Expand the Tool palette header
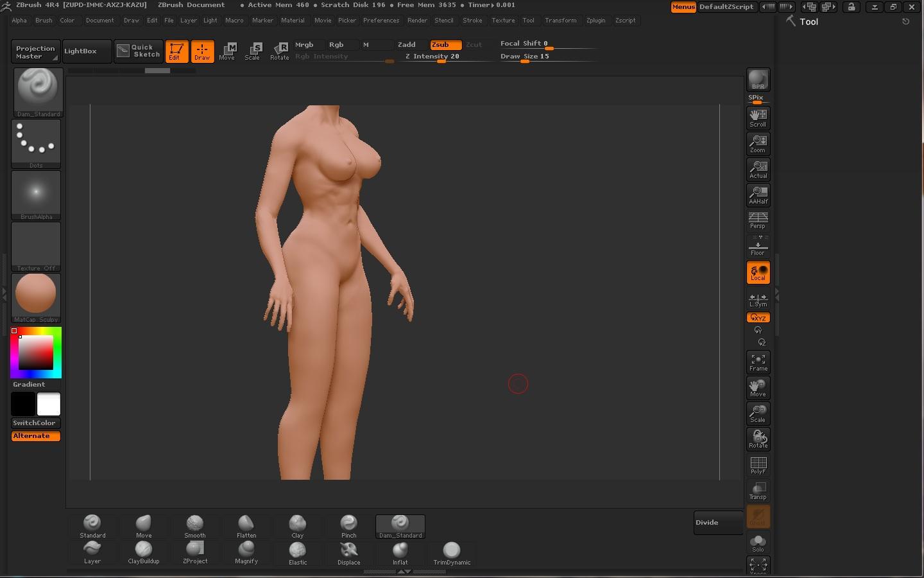 click(809, 22)
